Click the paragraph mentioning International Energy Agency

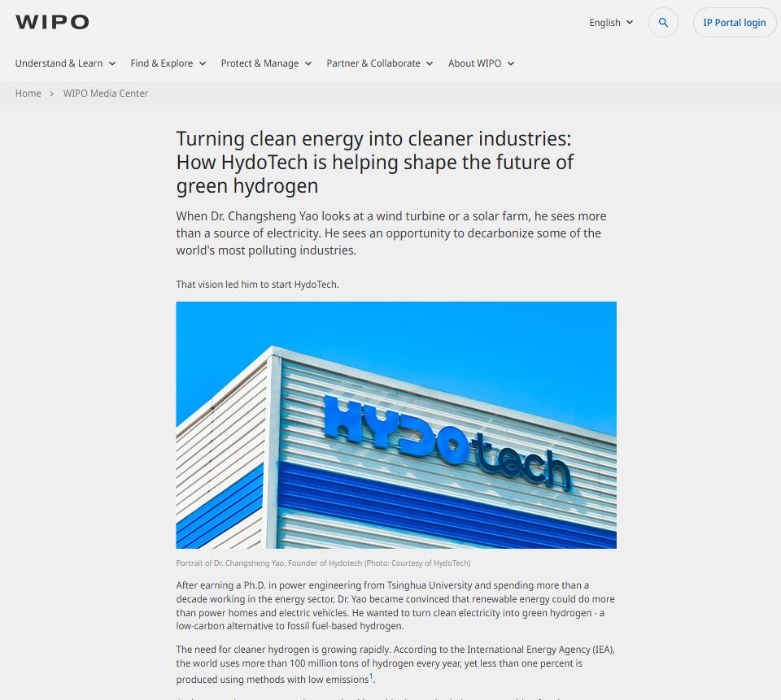(395, 664)
